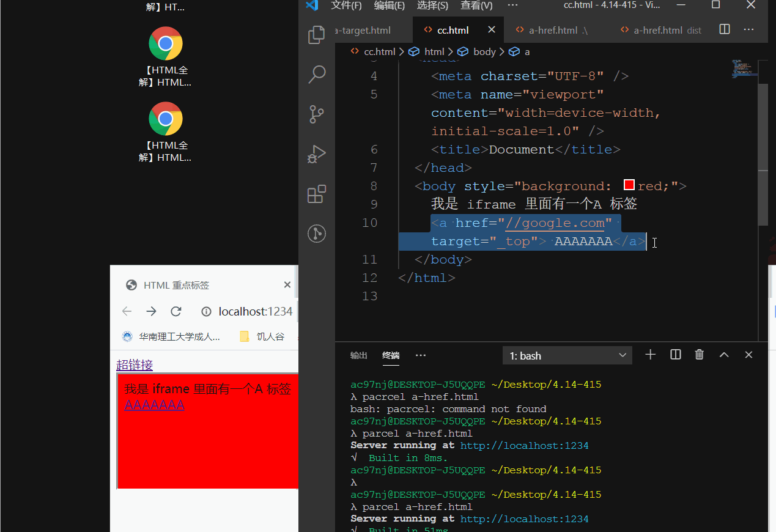Image resolution: width=776 pixels, height=532 pixels.
Task: Click the localhost:1234 address bar
Action: point(256,311)
